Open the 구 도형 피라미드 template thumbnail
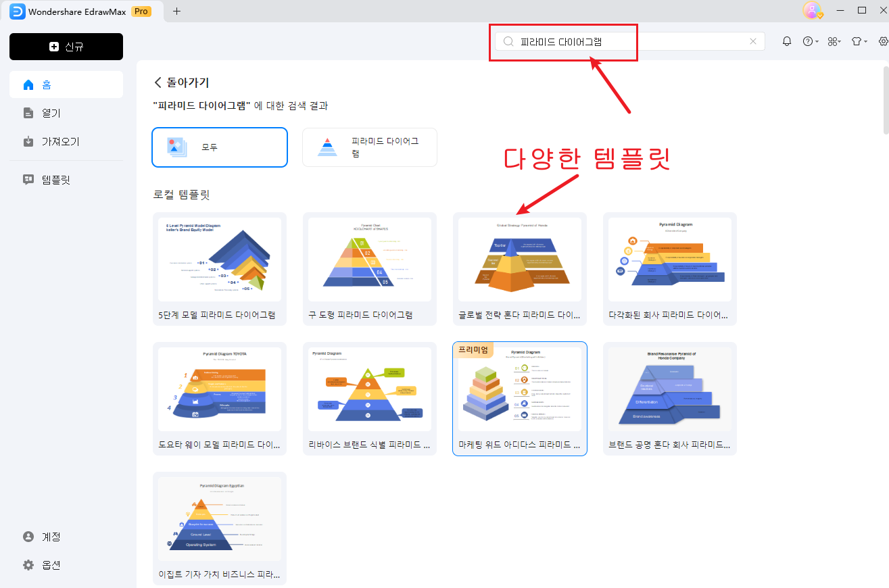This screenshot has width=889, height=588. tap(370, 260)
